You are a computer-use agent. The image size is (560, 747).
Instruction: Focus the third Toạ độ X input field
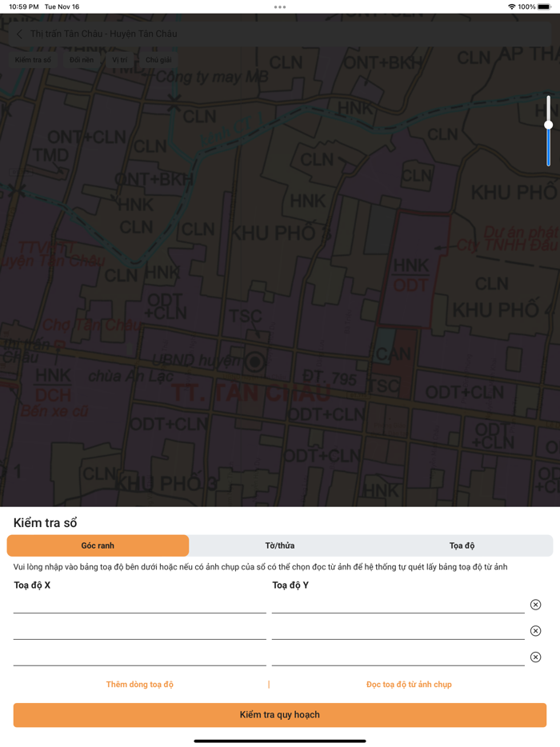click(140, 657)
